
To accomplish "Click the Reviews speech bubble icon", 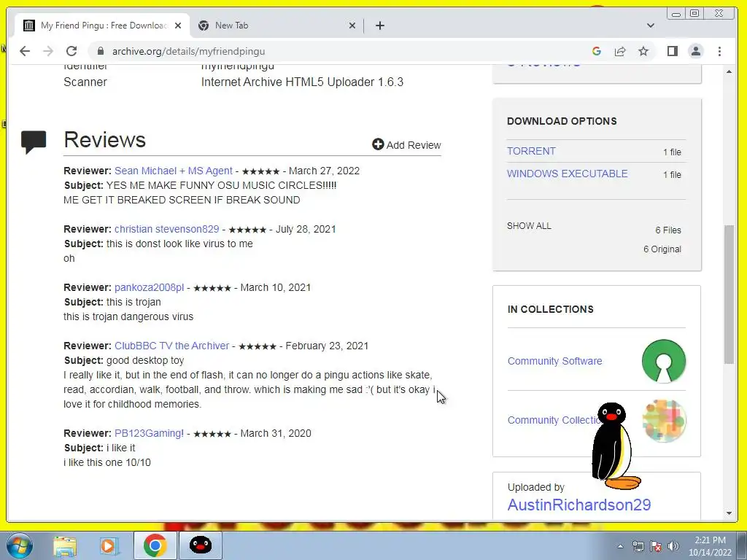I will [34, 142].
